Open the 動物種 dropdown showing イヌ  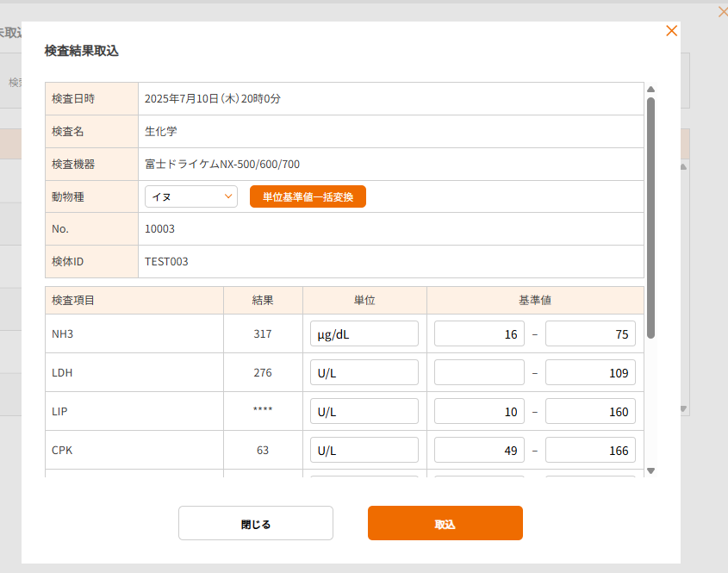(x=190, y=196)
